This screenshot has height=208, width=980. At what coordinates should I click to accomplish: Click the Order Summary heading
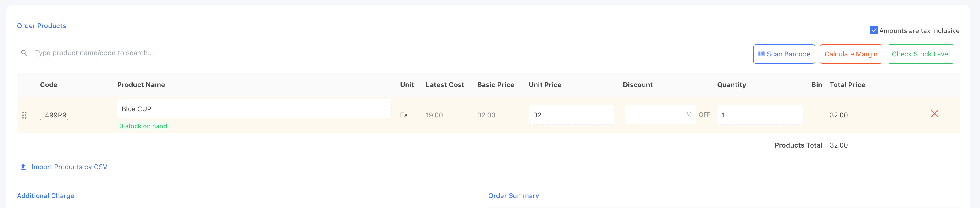(513, 196)
